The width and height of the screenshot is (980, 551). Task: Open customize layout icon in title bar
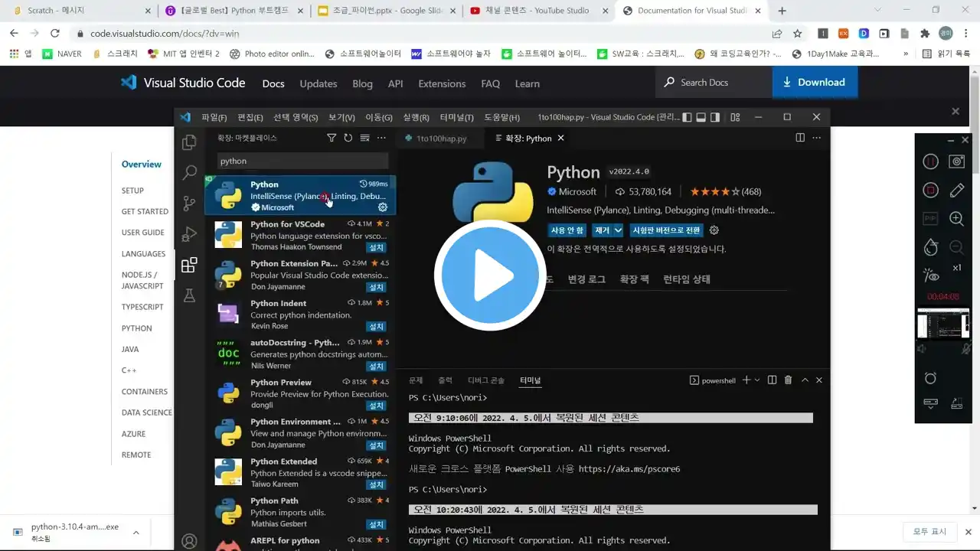tap(735, 117)
